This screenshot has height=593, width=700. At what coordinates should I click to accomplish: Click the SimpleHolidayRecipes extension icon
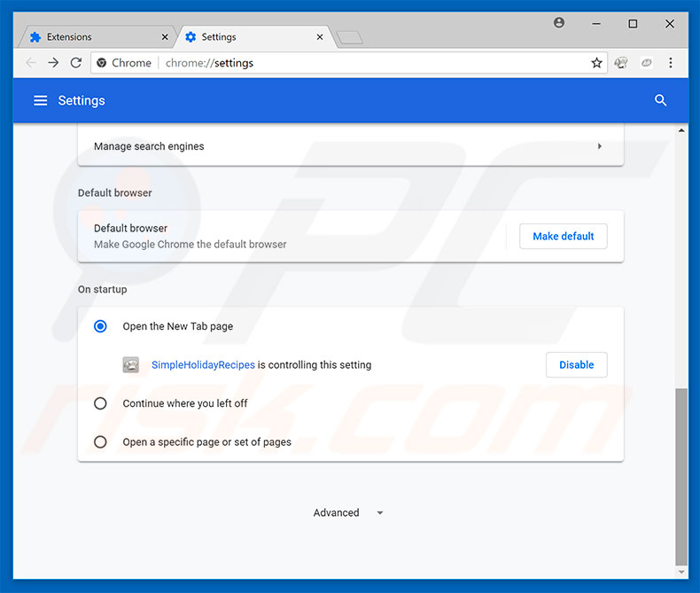coord(131,364)
